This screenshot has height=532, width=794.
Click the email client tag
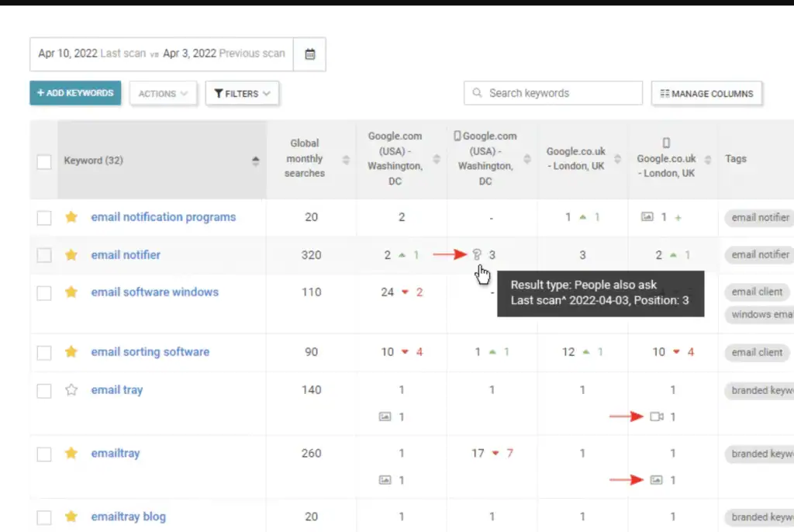(757, 292)
